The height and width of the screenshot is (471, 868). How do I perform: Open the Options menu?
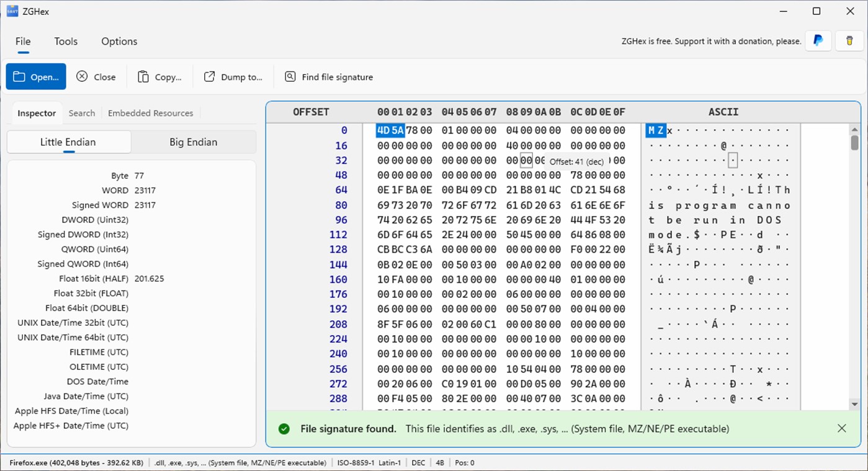pos(119,42)
